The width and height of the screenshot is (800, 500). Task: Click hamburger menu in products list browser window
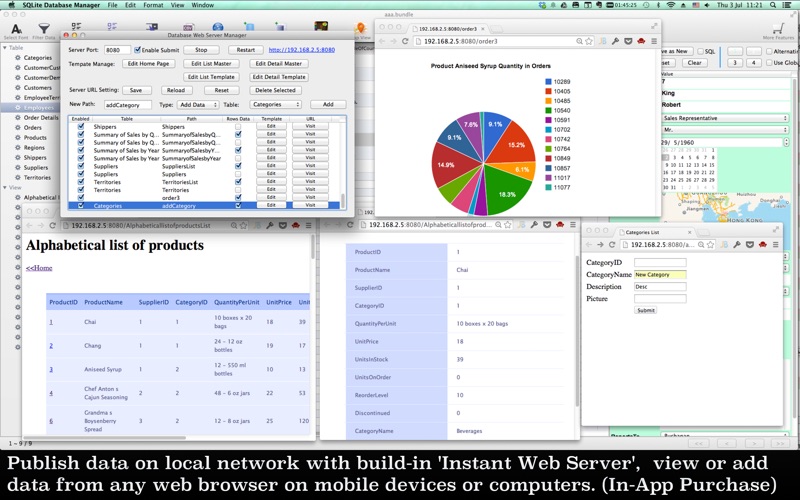309,225
